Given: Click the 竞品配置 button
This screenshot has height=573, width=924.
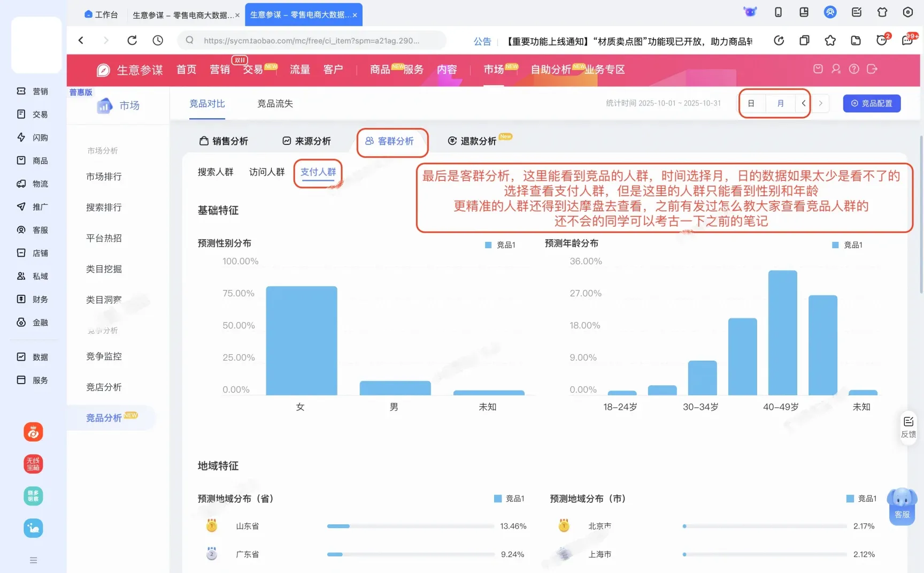Looking at the screenshot, I should pos(872,103).
